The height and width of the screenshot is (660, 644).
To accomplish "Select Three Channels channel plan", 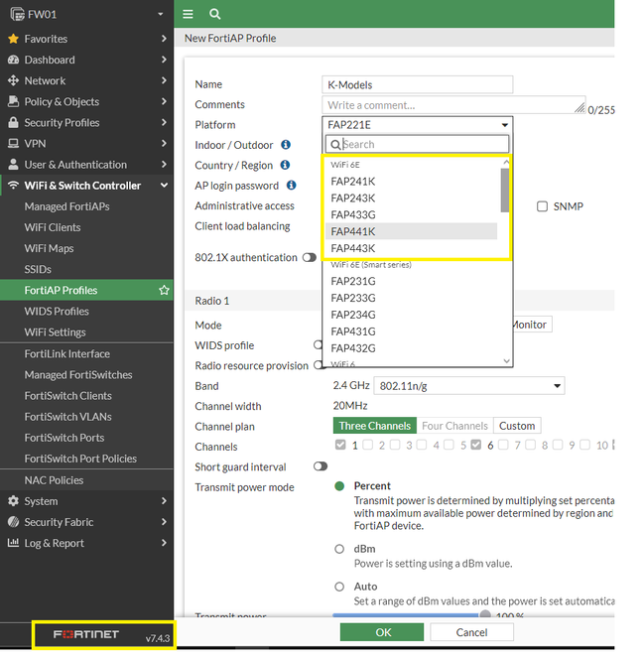I will [x=375, y=426].
